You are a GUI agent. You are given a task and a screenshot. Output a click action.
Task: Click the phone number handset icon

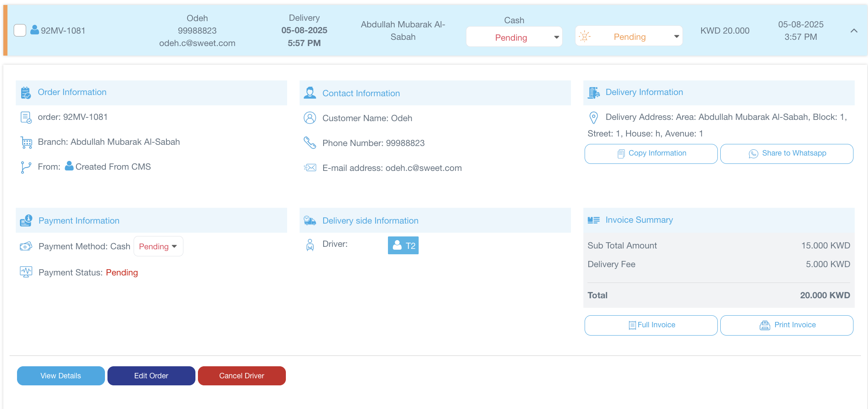click(310, 143)
